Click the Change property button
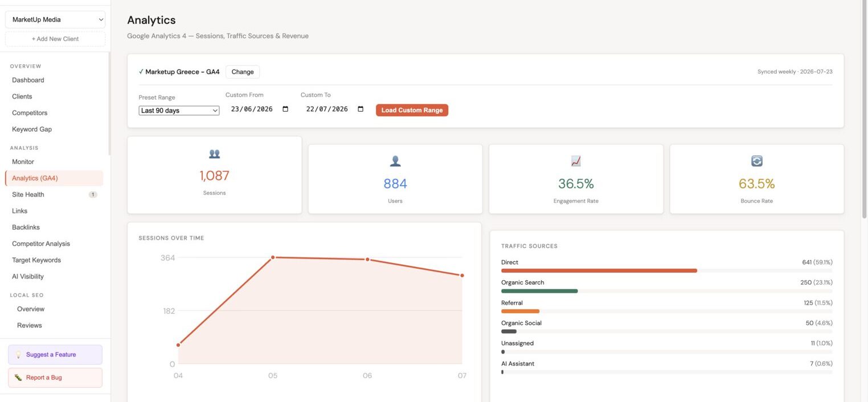The image size is (868, 402). [x=243, y=72]
